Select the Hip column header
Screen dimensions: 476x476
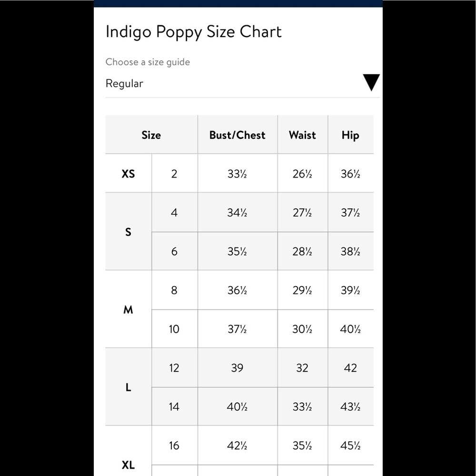pos(351,135)
